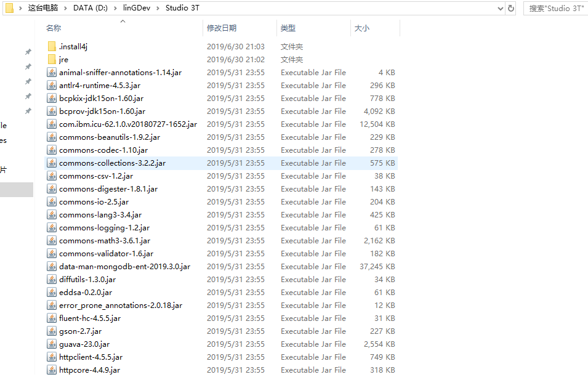Expand the chevron after DATA (D:)
This screenshot has width=588, height=385.
tap(115, 8)
